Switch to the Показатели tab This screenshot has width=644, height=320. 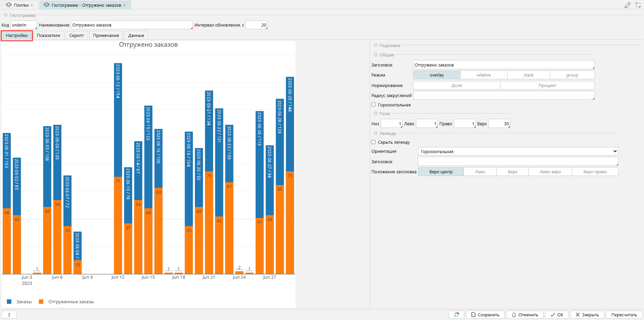[48, 36]
